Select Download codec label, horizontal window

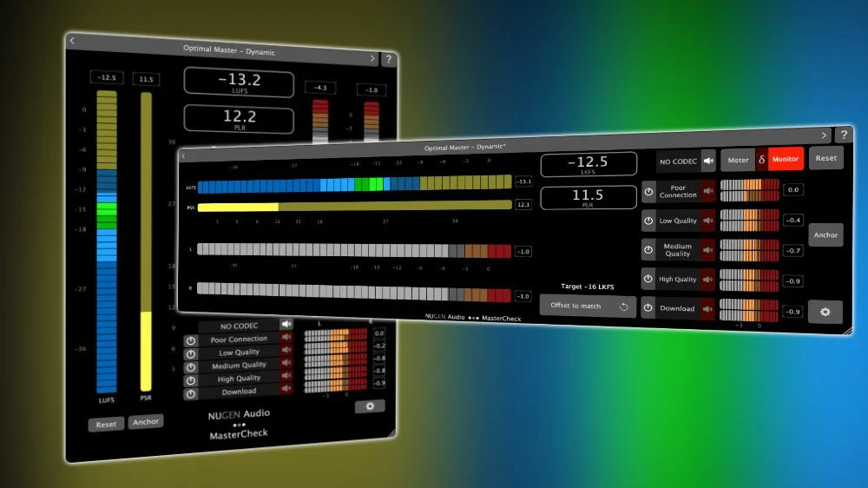point(678,308)
